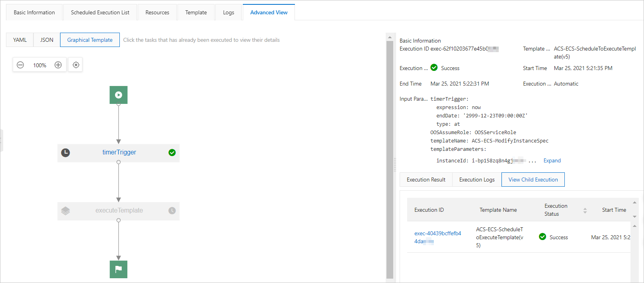The image size is (644, 283).
Task: Open the Logs tab
Action: pos(228,12)
